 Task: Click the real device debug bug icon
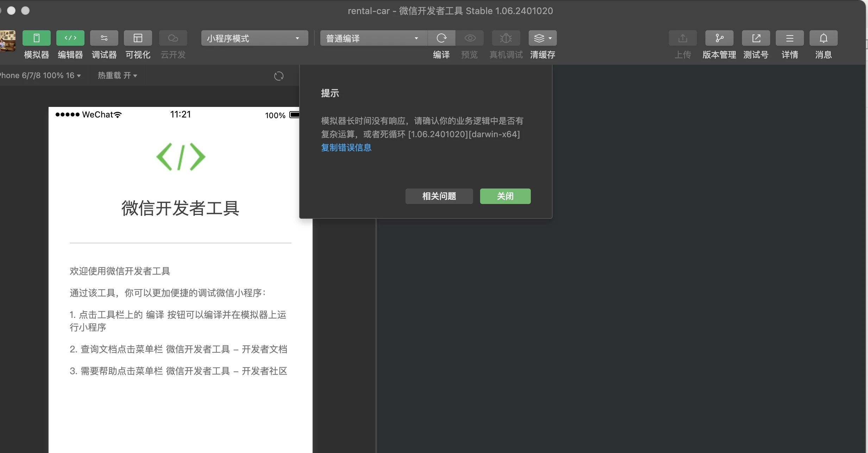pyautogui.click(x=506, y=38)
